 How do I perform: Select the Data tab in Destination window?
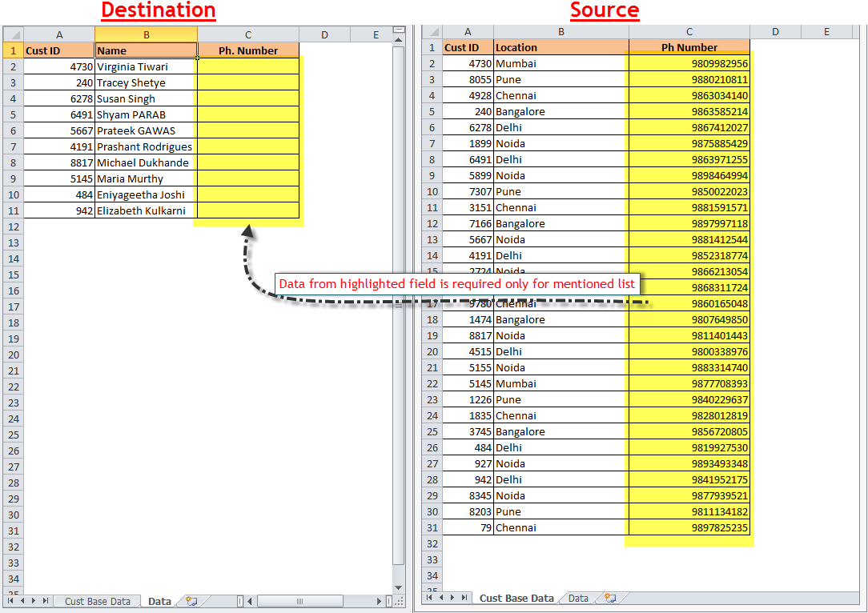click(x=159, y=601)
